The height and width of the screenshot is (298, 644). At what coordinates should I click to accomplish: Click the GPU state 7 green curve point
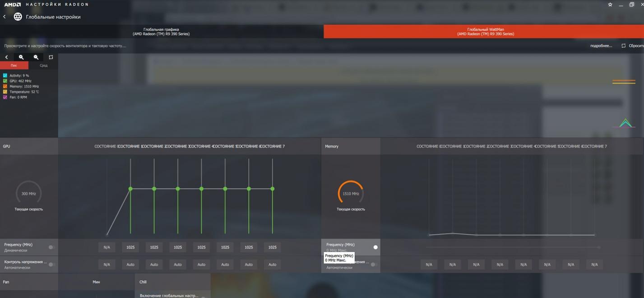272,189
